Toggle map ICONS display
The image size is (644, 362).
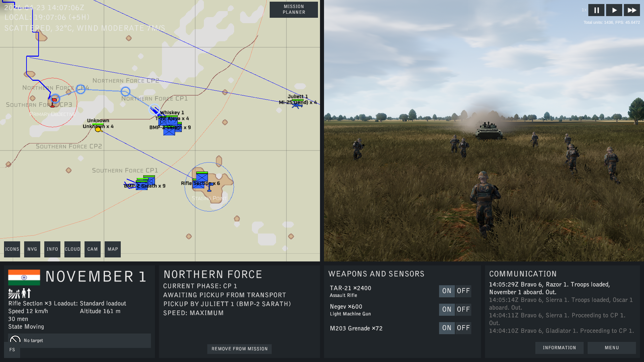(12, 249)
